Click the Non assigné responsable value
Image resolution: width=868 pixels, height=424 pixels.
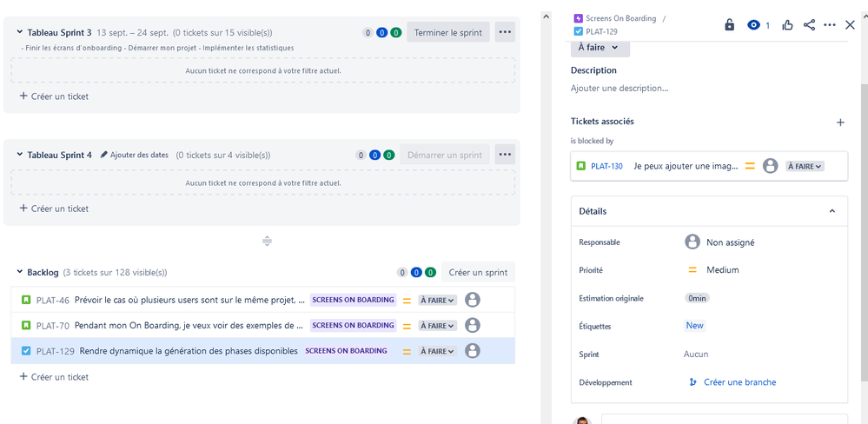click(730, 242)
